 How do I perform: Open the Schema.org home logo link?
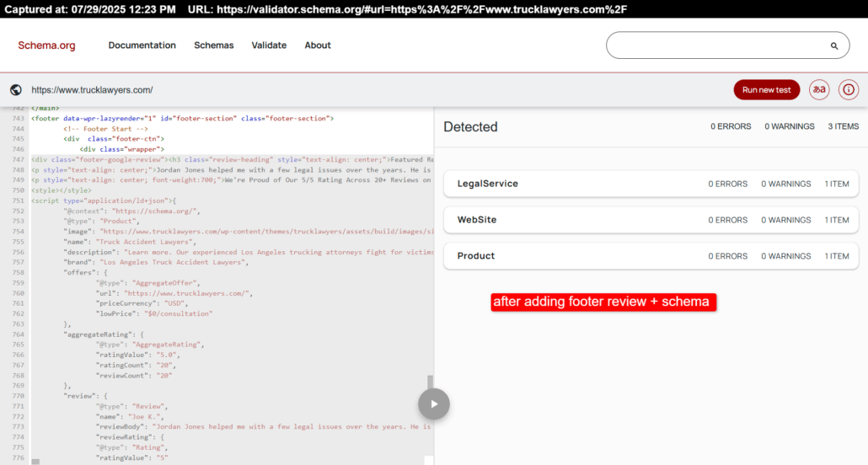(46, 45)
